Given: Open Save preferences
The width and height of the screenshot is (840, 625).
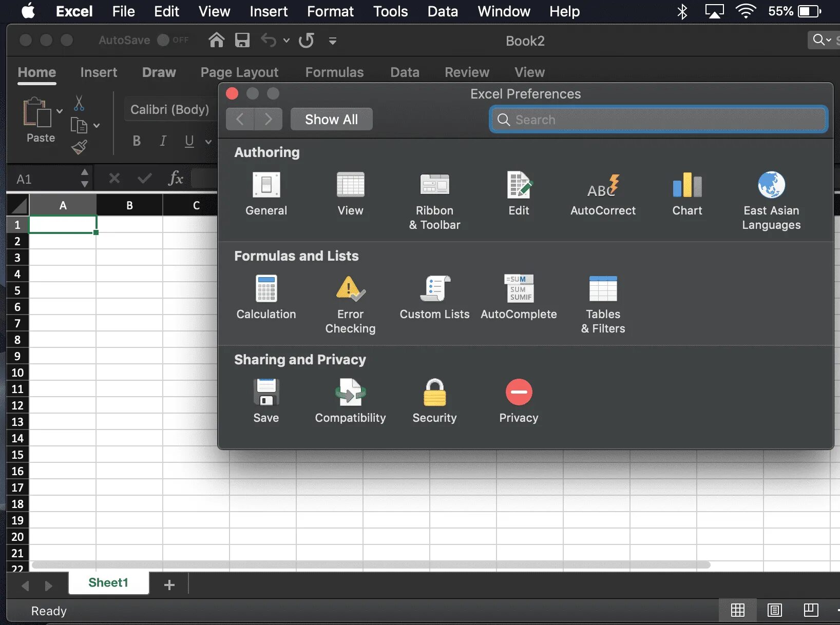Looking at the screenshot, I should coord(266,401).
